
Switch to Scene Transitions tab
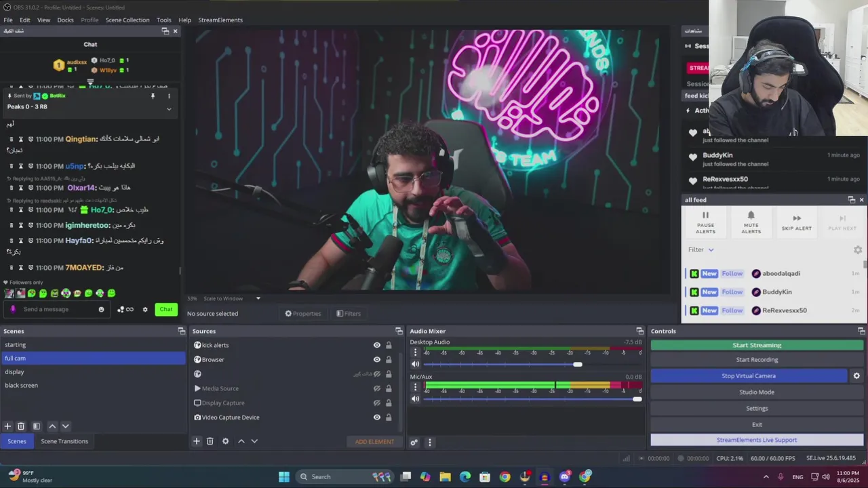pos(64,441)
